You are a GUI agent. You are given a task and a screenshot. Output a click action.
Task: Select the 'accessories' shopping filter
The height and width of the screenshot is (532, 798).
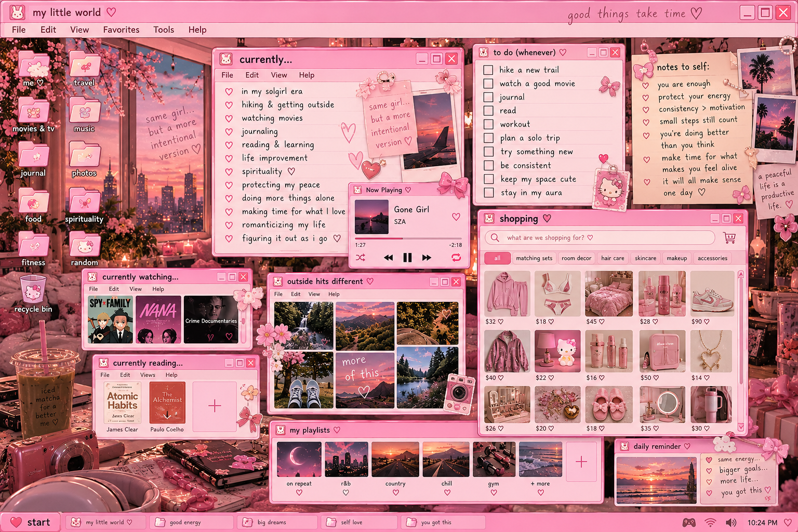pos(712,258)
